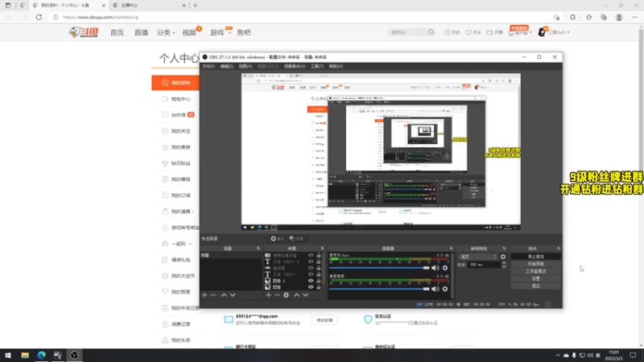Refresh the browser page
Image resolution: width=644 pixels, height=362 pixels.
(39, 17)
